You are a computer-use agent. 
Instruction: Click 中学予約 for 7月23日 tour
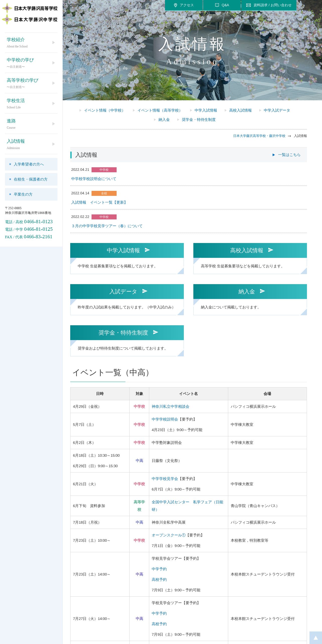click(x=159, y=569)
